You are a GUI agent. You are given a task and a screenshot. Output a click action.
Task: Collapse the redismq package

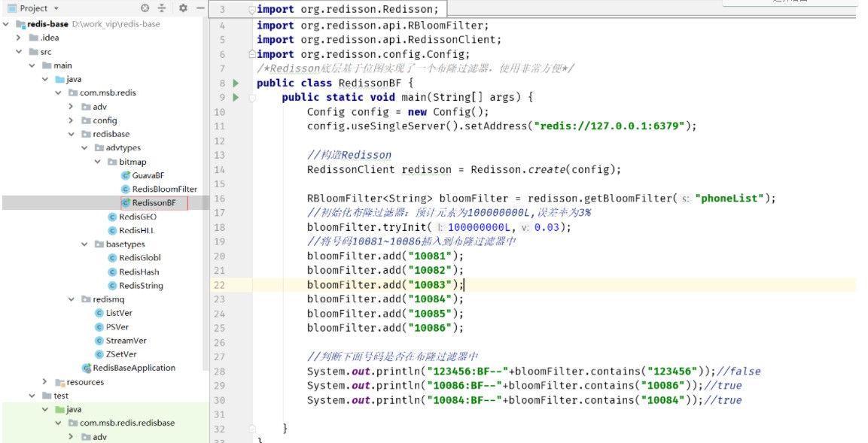72,299
